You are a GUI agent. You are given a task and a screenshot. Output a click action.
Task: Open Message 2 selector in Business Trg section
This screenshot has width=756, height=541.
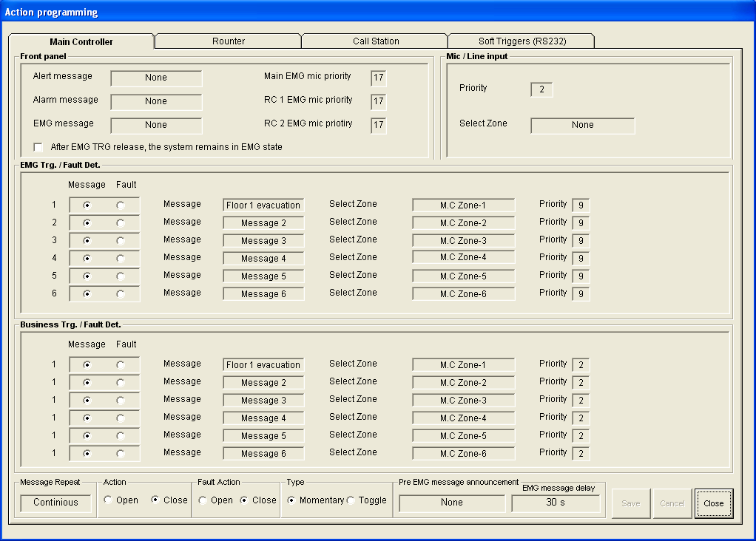pos(263,383)
